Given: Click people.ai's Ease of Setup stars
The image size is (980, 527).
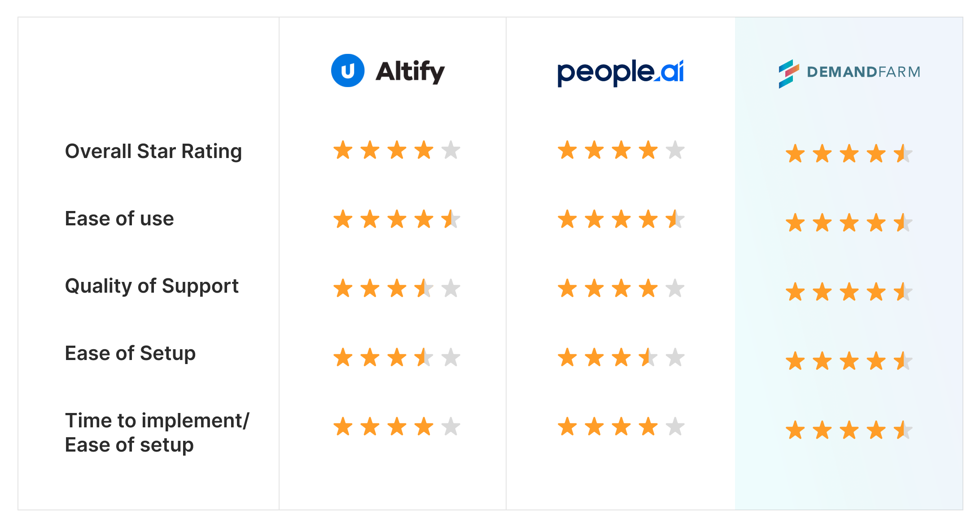Looking at the screenshot, I should point(621,357).
